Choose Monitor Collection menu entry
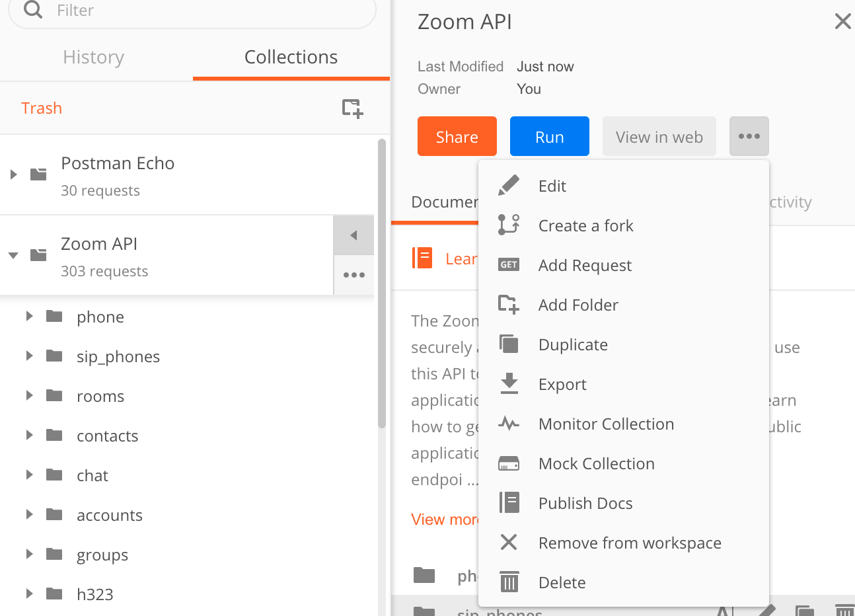Viewport: 855px width, 616px height. (624, 424)
